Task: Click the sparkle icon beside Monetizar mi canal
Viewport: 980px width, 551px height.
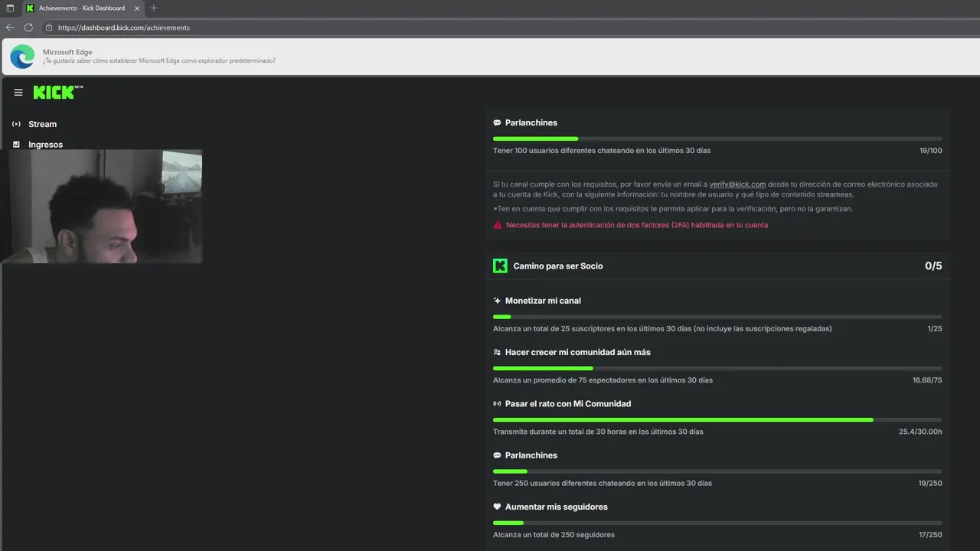Action: click(497, 301)
